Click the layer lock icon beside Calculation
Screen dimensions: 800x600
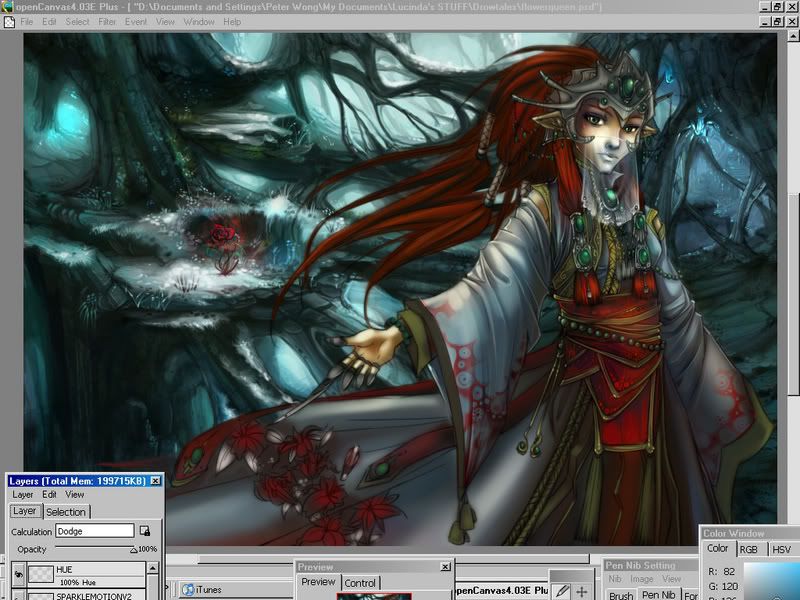[145, 531]
